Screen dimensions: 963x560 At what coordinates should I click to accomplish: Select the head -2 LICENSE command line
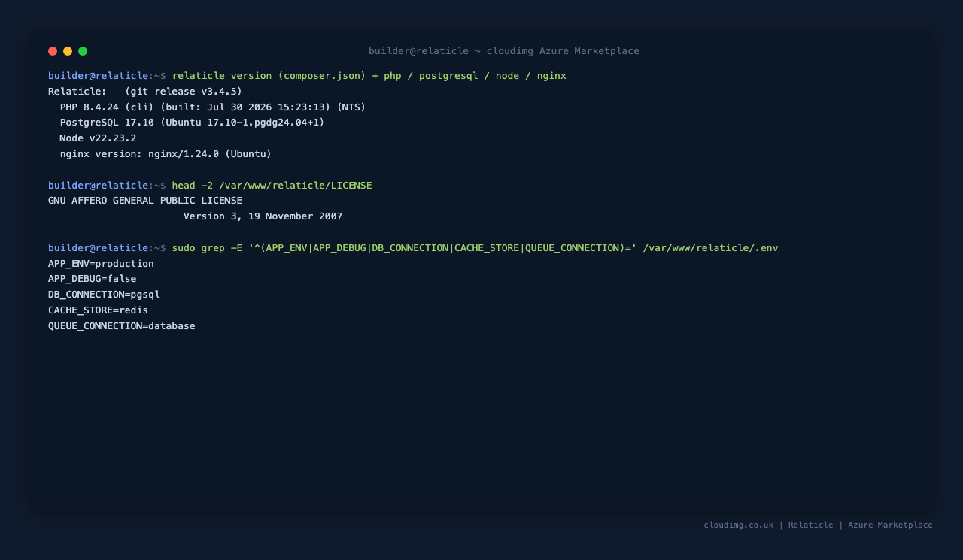click(x=210, y=186)
